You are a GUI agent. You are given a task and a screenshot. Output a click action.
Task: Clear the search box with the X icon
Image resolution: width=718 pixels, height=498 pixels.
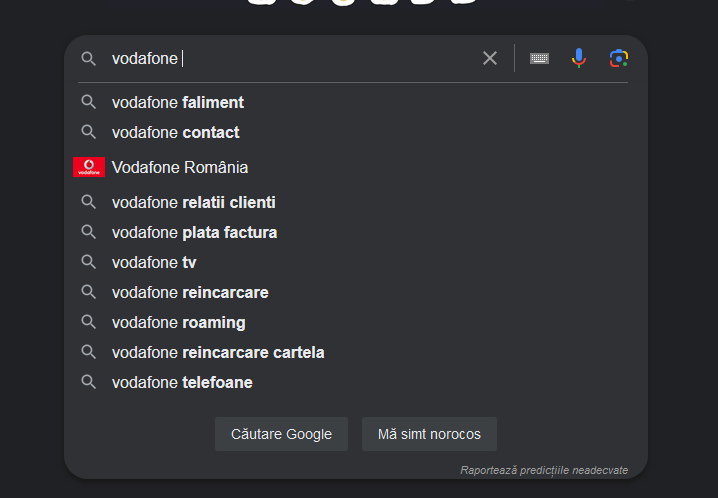[x=490, y=58]
